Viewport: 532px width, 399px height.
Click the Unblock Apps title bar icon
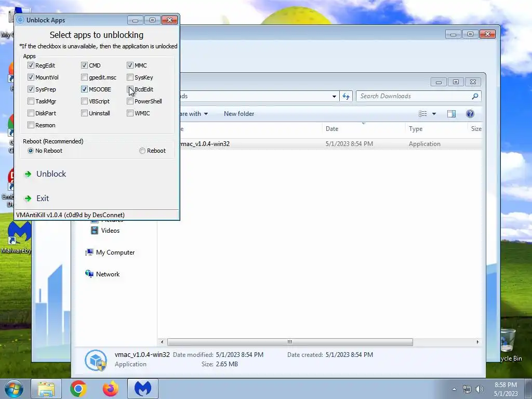(20, 20)
